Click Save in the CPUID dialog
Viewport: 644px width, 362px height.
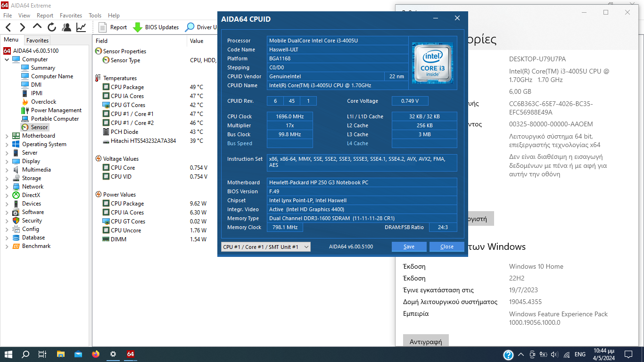[409, 247]
